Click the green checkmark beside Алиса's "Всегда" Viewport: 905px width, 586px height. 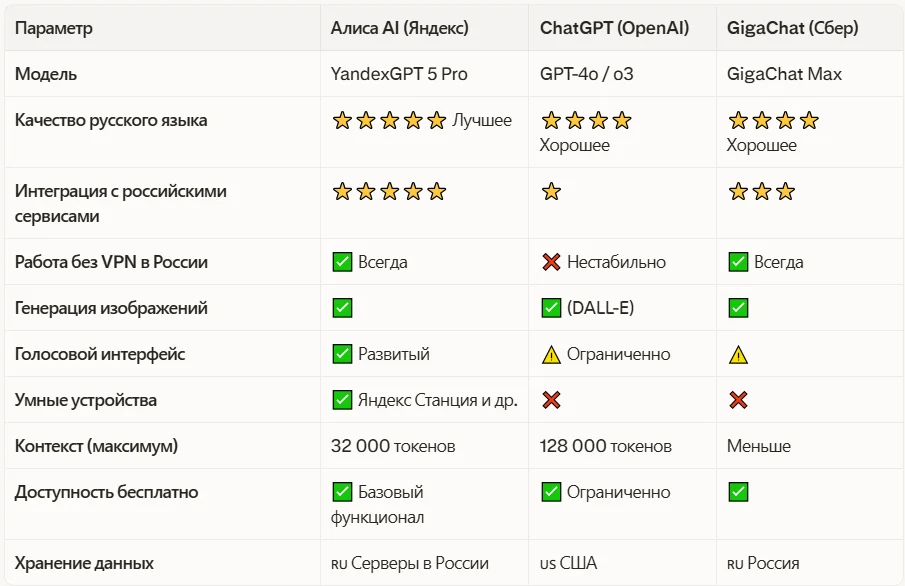pyautogui.click(x=342, y=263)
